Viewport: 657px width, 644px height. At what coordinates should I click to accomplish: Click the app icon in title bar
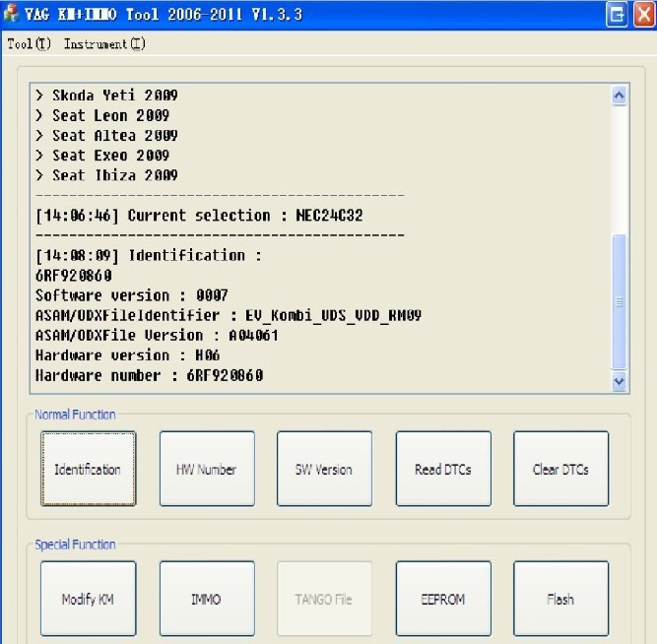pyautogui.click(x=11, y=13)
